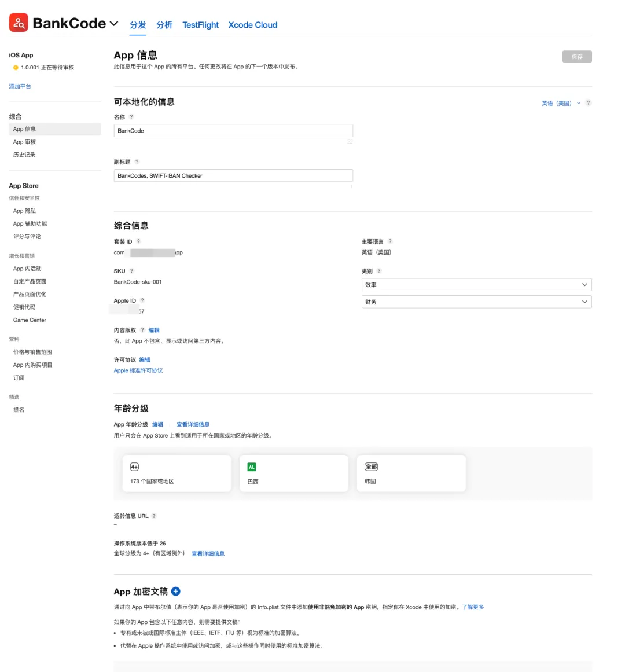This screenshot has width=625, height=672.
Task: Open the 英语（美国）language dropdown
Action: (561, 103)
